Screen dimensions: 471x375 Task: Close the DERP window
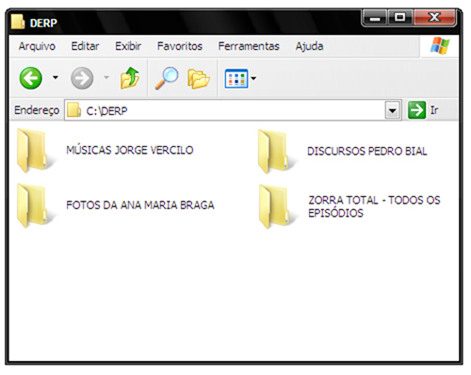[434, 17]
